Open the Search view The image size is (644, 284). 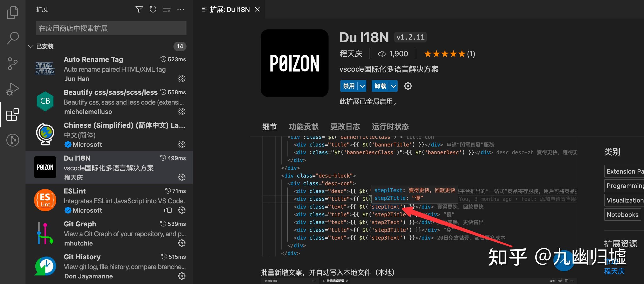point(12,38)
